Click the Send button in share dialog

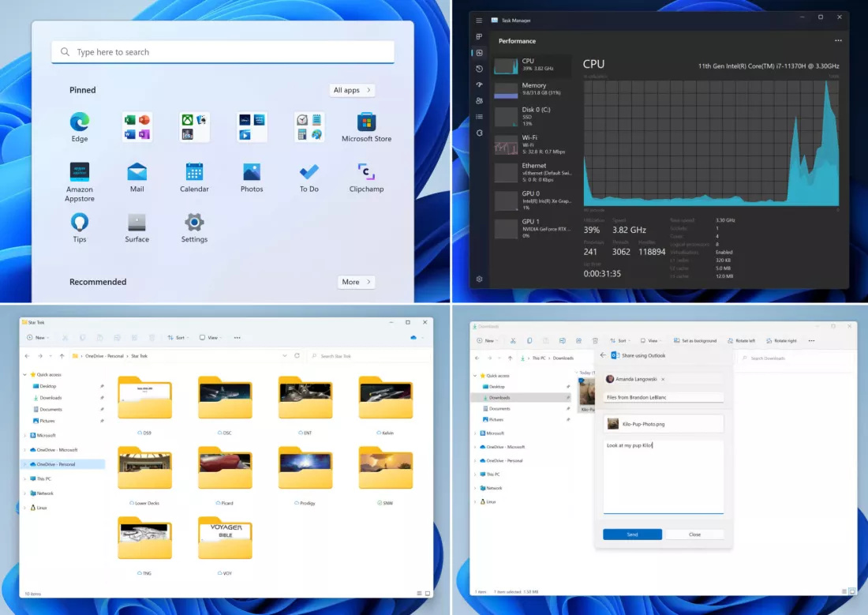click(x=632, y=534)
